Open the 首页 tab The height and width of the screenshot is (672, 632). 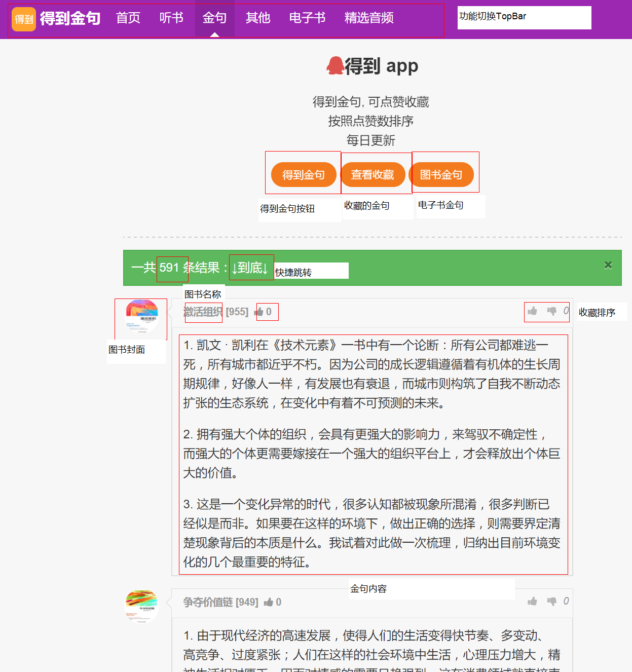coord(128,18)
